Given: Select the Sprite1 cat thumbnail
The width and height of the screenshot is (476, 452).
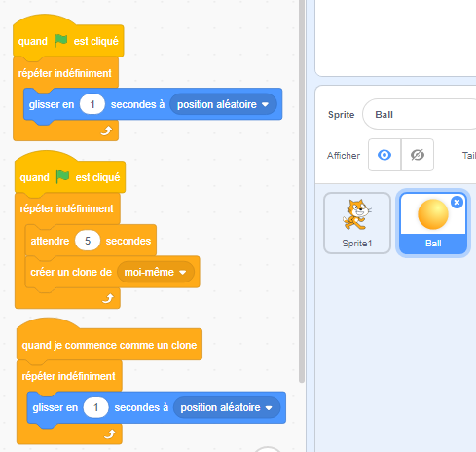Looking at the screenshot, I should coord(357,223).
